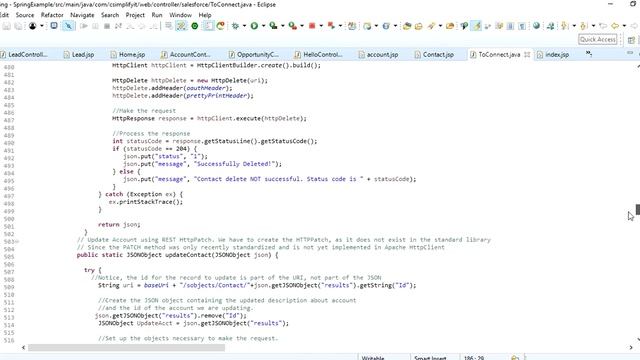The width and height of the screenshot is (640, 360).
Task: Switch to the Lead.jsp editor tab
Action: point(79,54)
